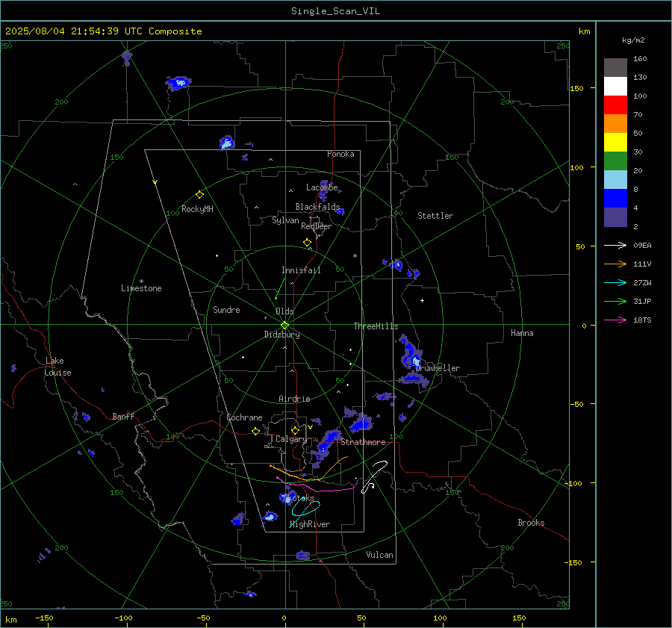Click the Vulcan label
Viewport: 672px width, 628px height.
coord(379,555)
